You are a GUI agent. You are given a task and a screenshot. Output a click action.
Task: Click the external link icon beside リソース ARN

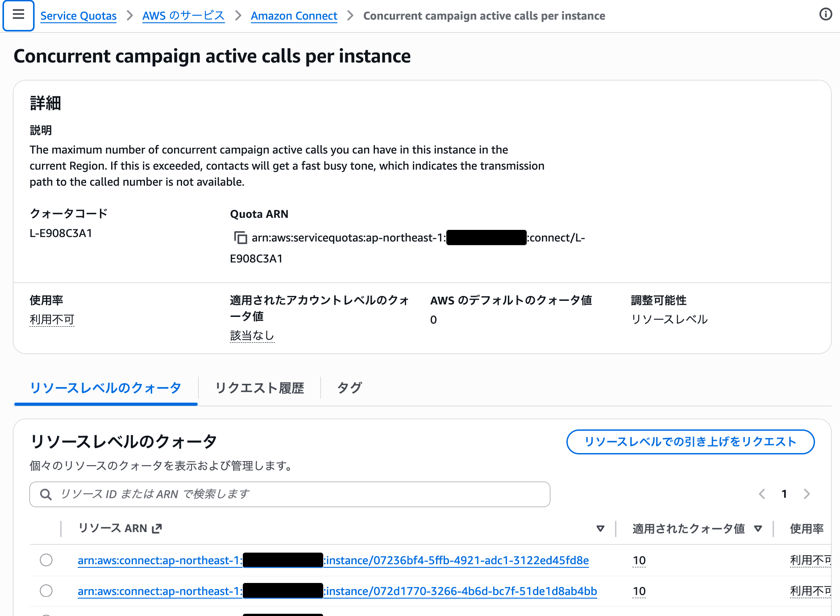click(x=157, y=529)
